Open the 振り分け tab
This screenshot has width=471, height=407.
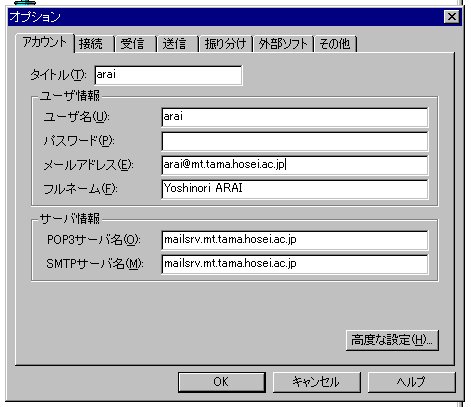[226, 44]
